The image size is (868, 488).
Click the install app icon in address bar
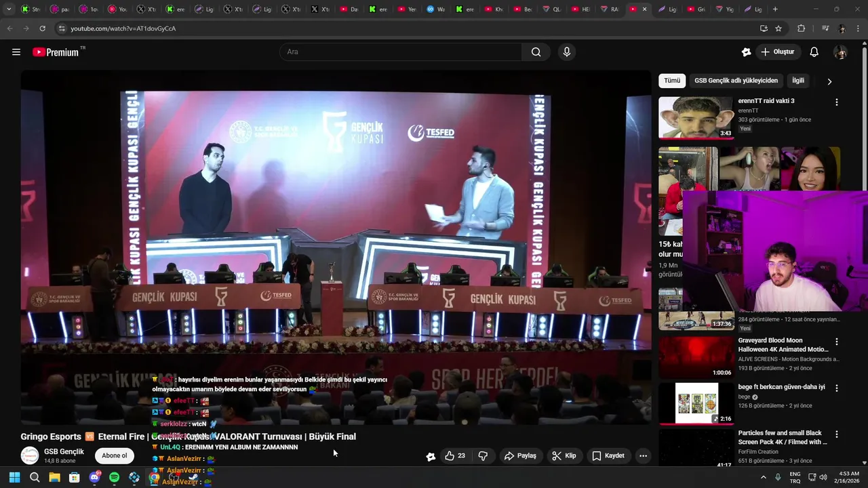point(764,28)
